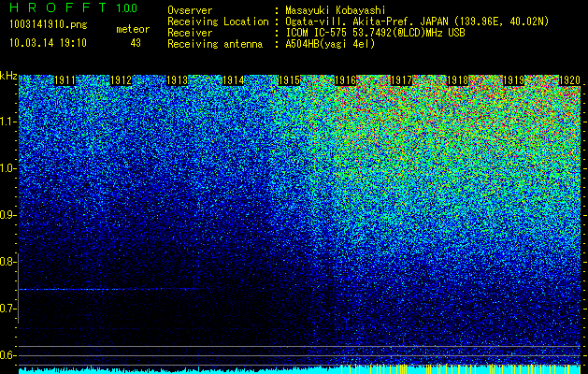Click the 0.9 kHz axis label
This screenshot has height=374, width=588.
7,215
